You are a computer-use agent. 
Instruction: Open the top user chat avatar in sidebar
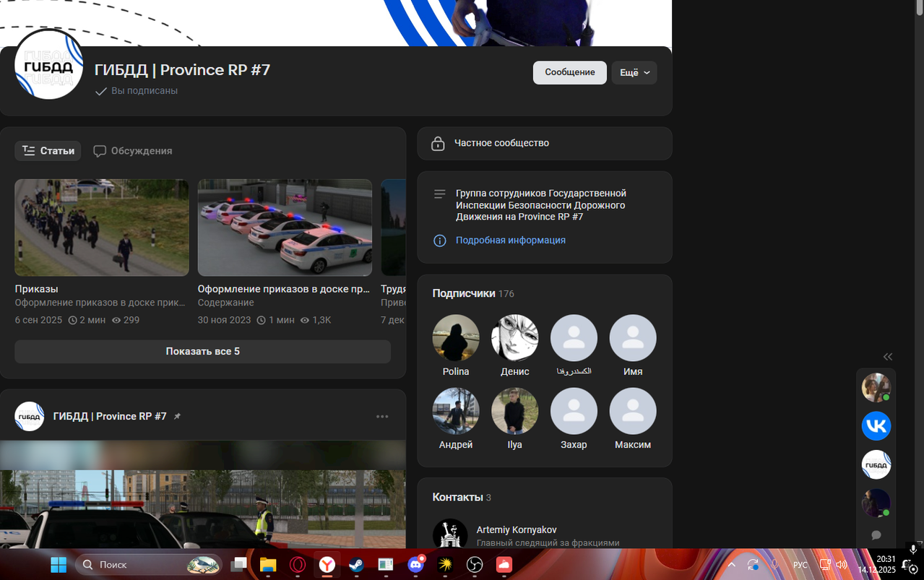[x=876, y=388]
